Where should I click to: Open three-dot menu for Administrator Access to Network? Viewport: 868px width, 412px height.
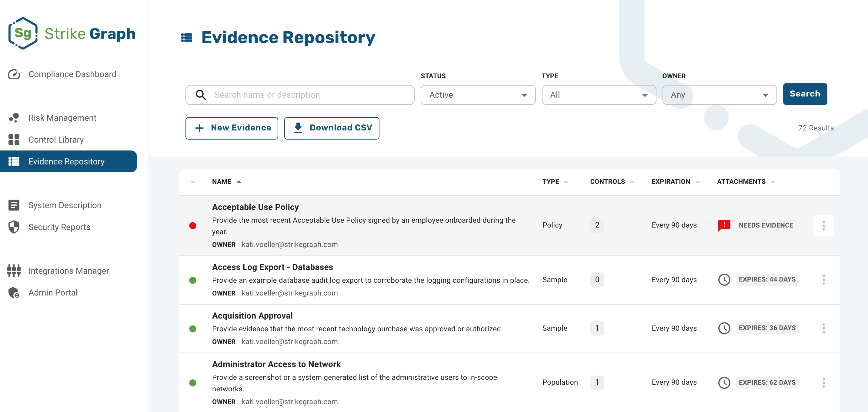[x=823, y=383]
